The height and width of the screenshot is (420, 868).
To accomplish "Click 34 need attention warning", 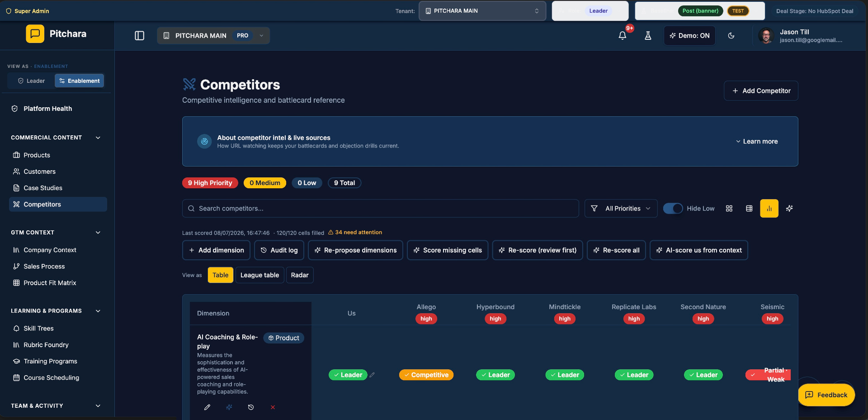I will tap(355, 233).
